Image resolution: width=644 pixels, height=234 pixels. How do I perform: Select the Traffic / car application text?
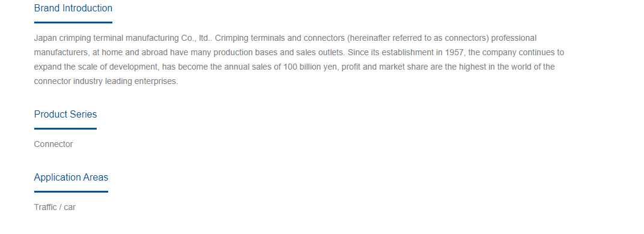(x=55, y=208)
